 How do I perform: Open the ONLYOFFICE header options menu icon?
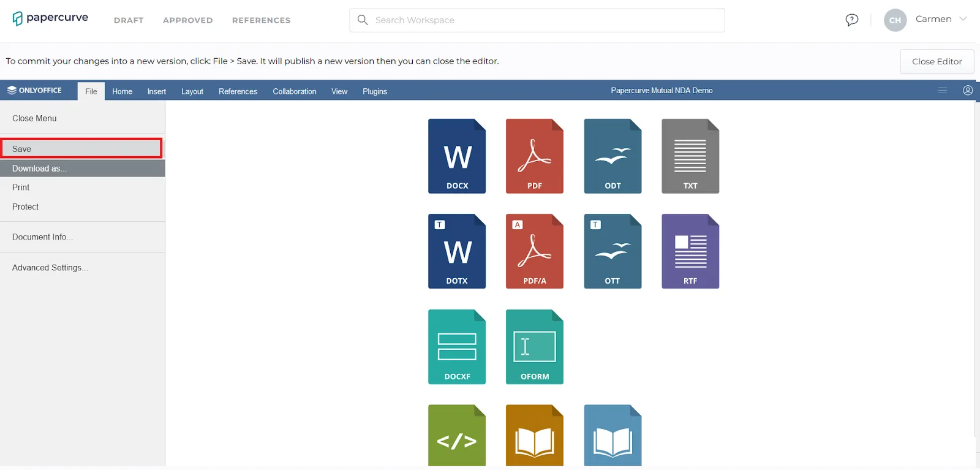pyautogui.click(x=942, y=91)
